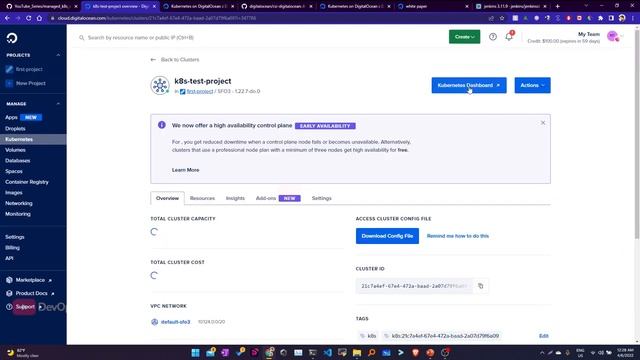The width and height of the screenshot is (640, 360).
Task: Go to browser home icon
Action: (x=39, y=18)
